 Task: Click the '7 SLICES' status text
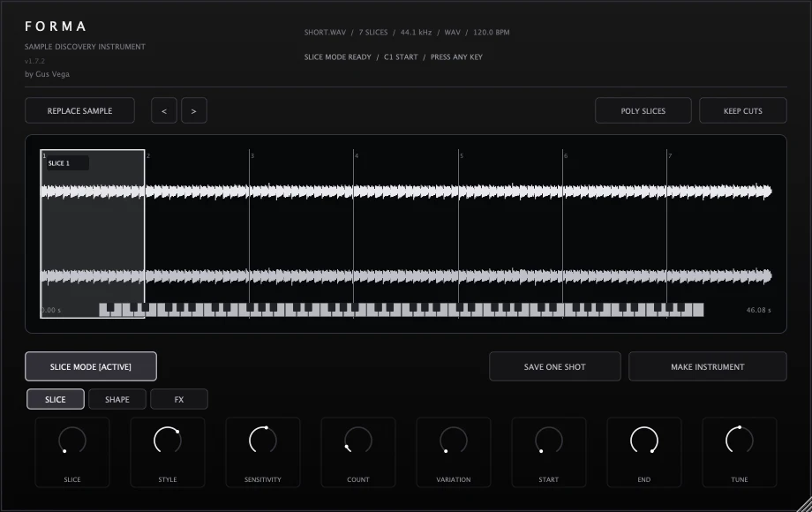click(372, 32)
